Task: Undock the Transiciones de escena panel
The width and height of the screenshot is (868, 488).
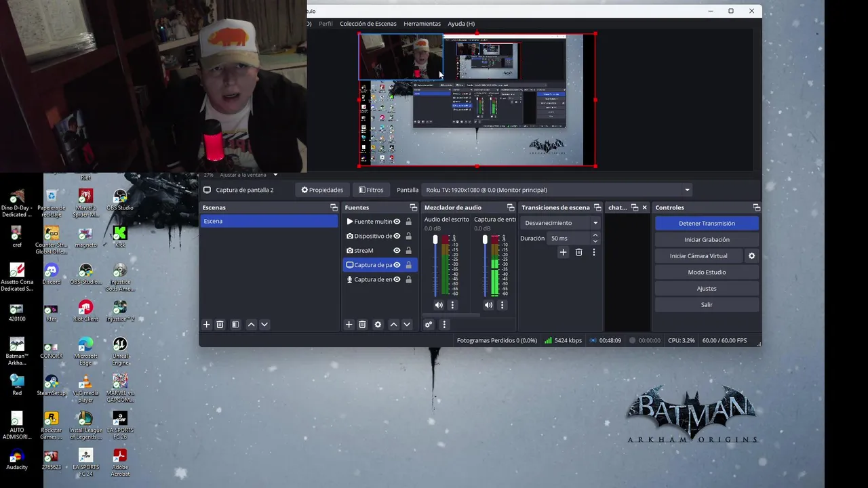Action: [x=597, y=207]
